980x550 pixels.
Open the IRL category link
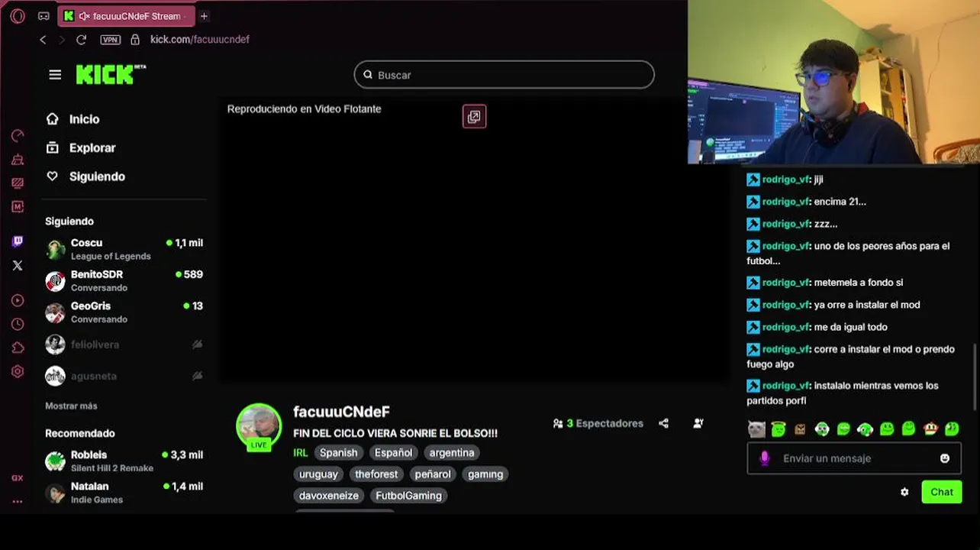click(301, 453)
